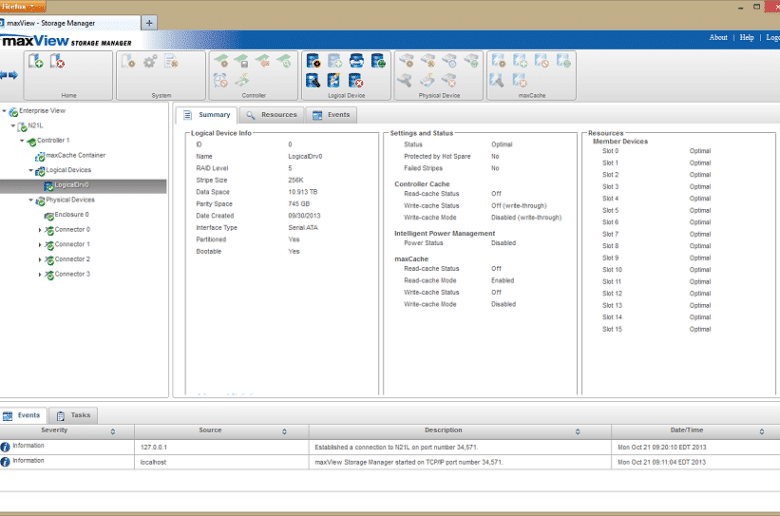Click the physical device icon with red X badge
This screenshot has height=516, width=780.
click(x=449, y=80)
